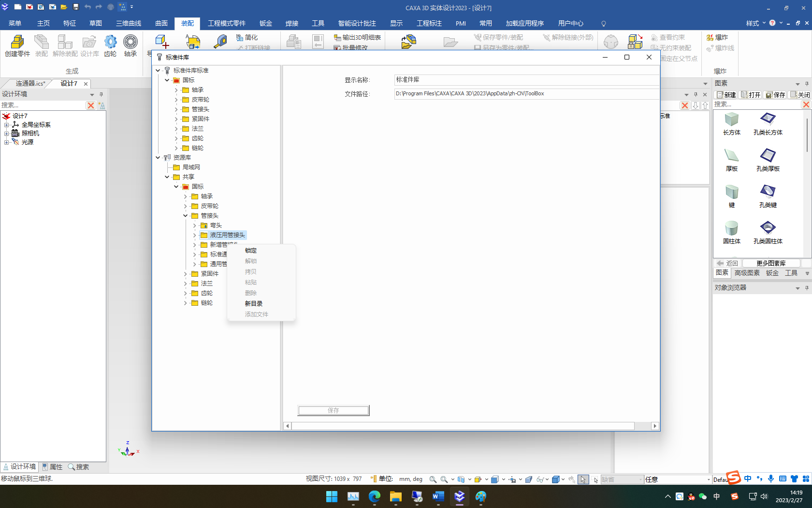Open the 用户中心 ribbon tab
The height and width of the screenshot is (508, 812).
[x=570, y=23]
